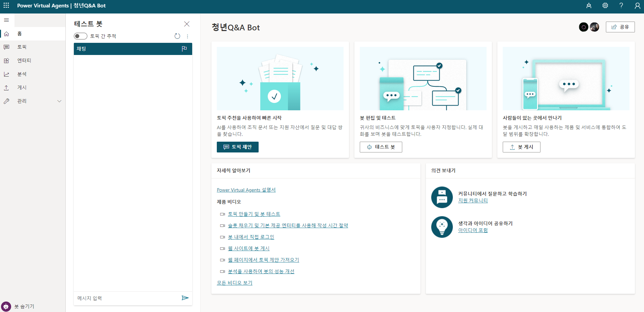Open the chatbot selector icon in header
Image resolution: width=644 pixels, height=312 pixels.
pyautogui.click(x=589, y=5)
